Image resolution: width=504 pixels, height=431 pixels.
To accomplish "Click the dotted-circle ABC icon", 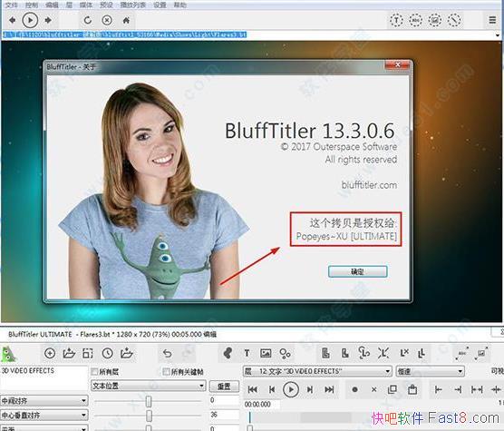I will click(x=415, y=20).
